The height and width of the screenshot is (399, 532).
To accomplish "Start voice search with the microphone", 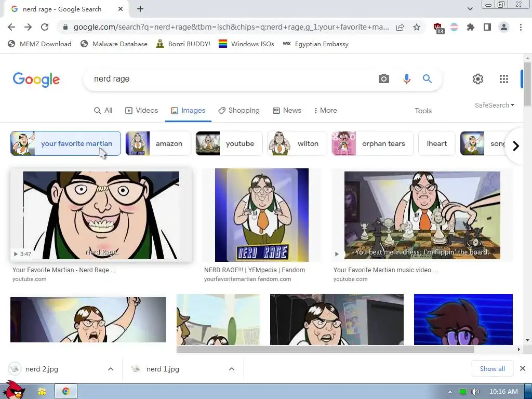I will point(406,79).
